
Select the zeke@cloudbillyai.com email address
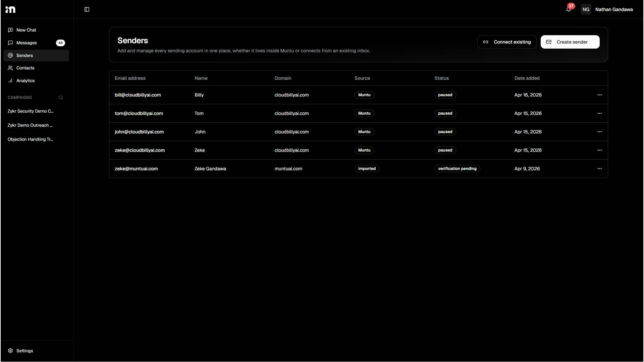click(140, 150)
